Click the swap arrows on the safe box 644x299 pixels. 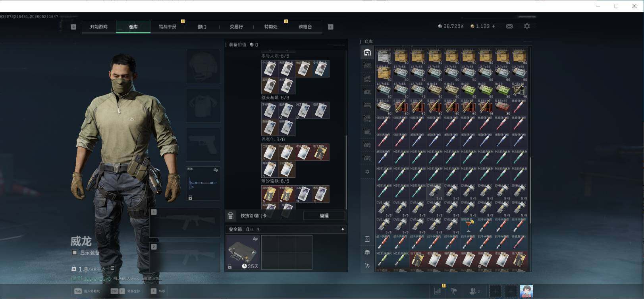click(255, 239)
